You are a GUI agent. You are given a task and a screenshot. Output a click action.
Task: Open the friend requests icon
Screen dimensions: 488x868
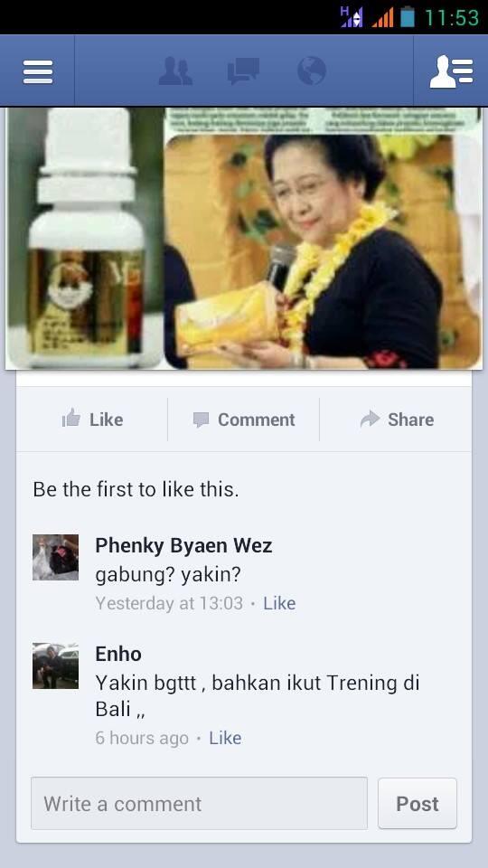click(x=174, y=71)
